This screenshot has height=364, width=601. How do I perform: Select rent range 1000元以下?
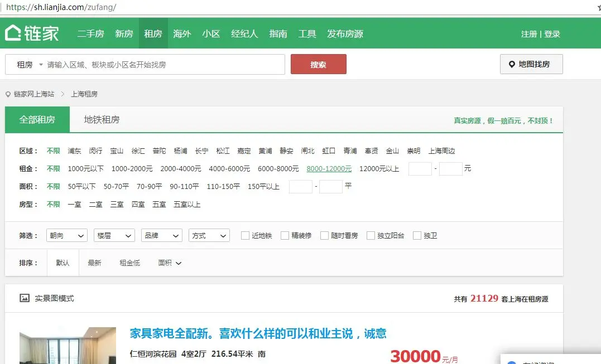[x=86, y=169]
